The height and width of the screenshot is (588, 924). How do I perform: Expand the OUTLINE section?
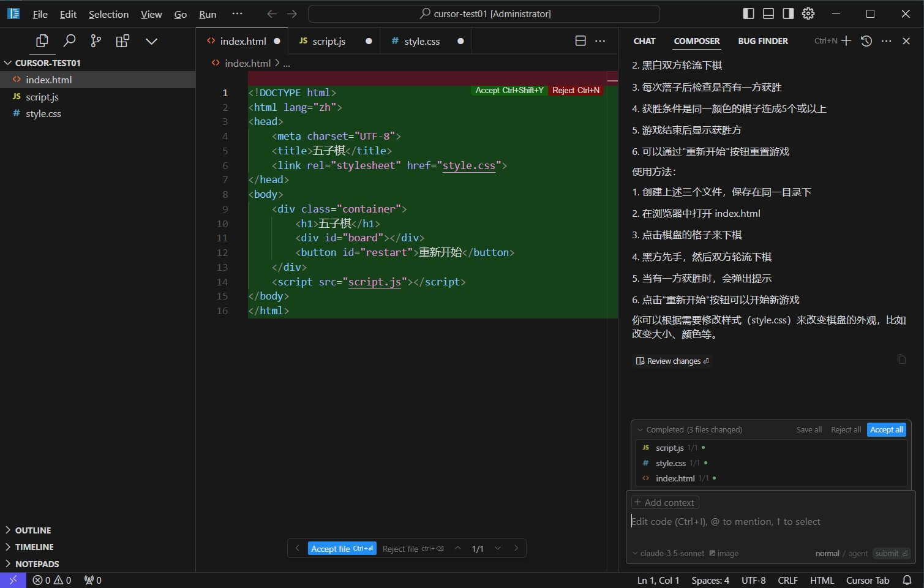coord(98,530)
